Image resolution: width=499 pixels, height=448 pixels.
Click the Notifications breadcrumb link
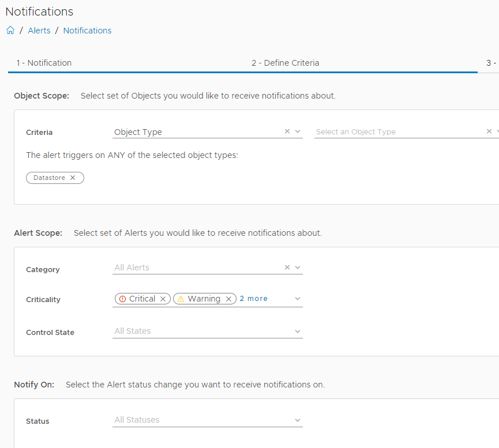pos(87,31)
